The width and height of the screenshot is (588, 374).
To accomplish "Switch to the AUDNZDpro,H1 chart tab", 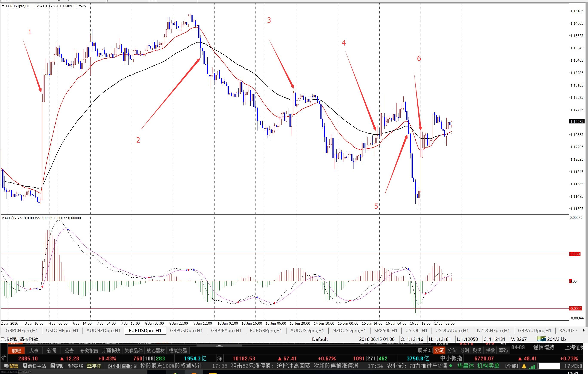I will (x=104, y=331).
